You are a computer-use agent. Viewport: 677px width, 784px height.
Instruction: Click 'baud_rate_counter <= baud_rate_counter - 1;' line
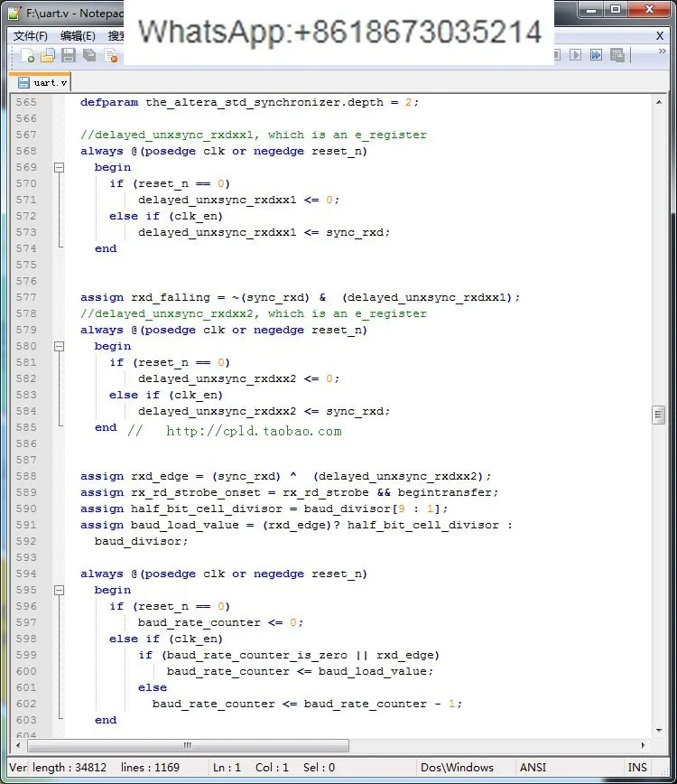point(307,704)
